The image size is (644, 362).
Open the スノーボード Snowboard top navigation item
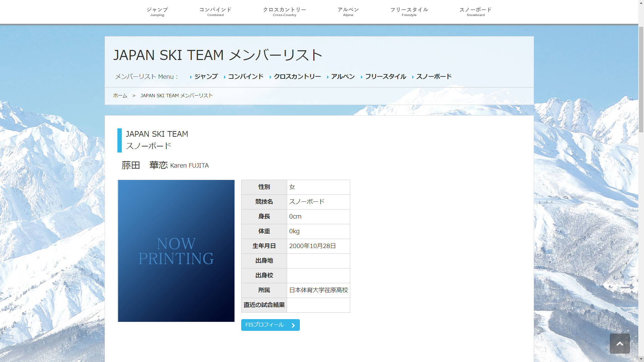tap(475, 12)
